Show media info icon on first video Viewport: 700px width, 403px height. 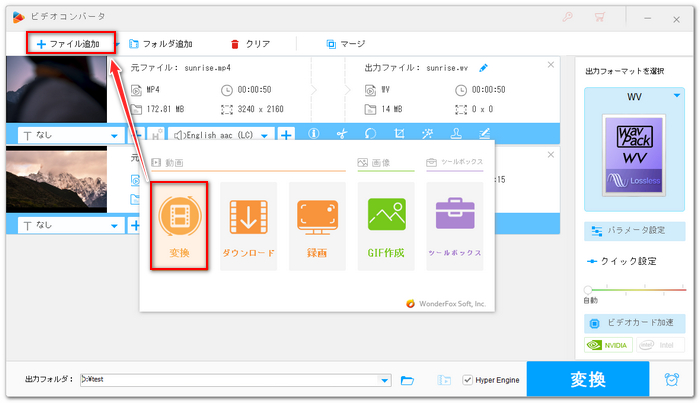point(314,133)
